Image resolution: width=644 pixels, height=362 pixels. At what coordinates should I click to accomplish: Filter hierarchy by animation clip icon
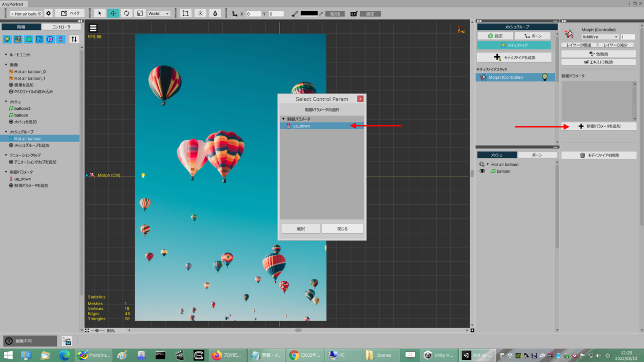[50, 39]
